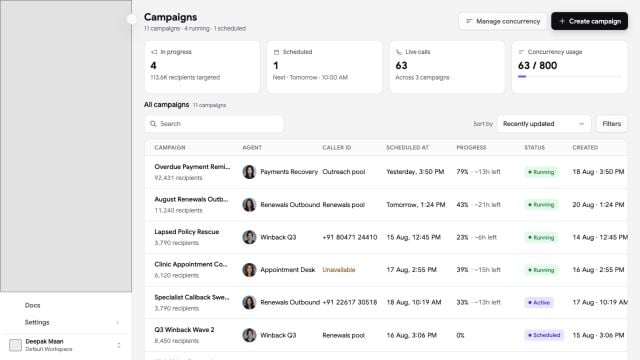Open the Clinic Appointment Co... campaign
The height and width of the screenshot is (360, 640).
[x=191, y=264]
